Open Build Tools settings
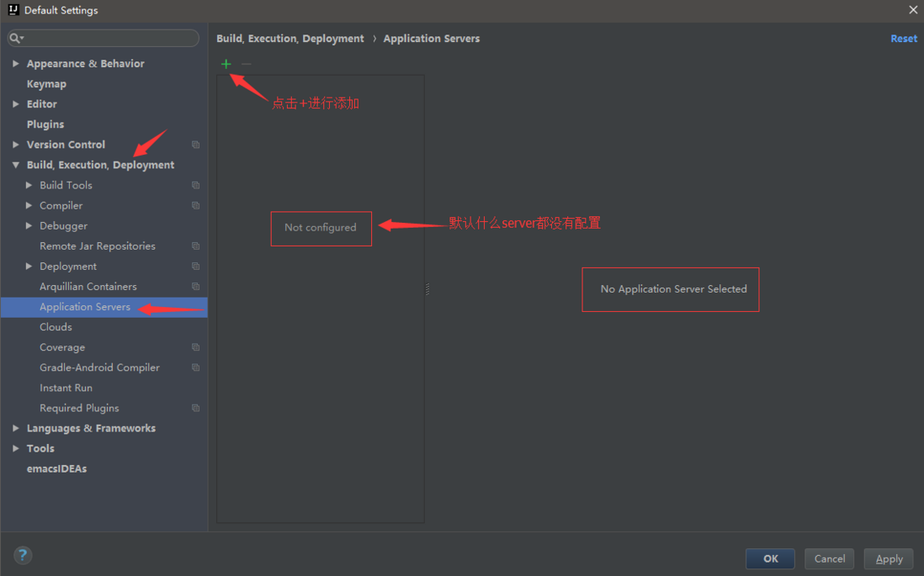Image resolution: width=924 pixels, height=576 pixels. click(66, 186)
